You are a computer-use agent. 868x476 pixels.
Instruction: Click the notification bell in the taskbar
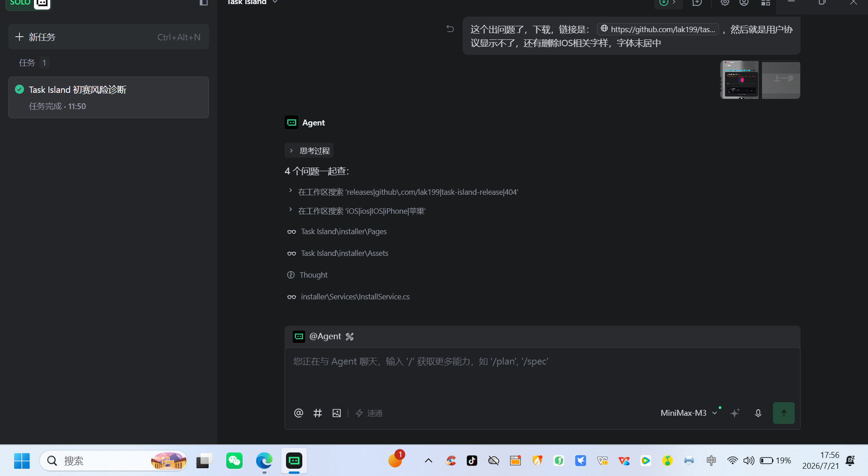tap(850, 461)
